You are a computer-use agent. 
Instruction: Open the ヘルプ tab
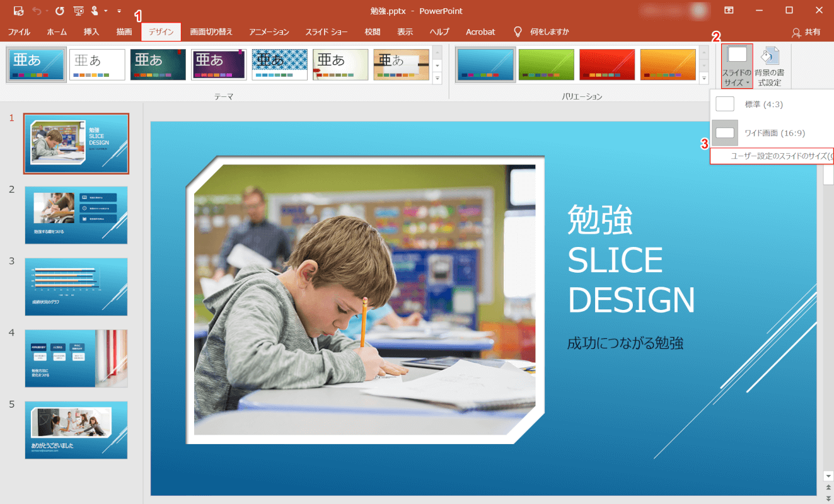[439, 31]
